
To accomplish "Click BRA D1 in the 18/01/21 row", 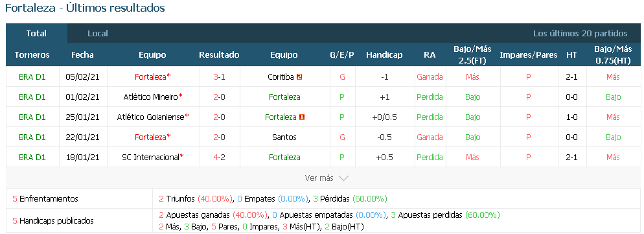I will 32,157.
